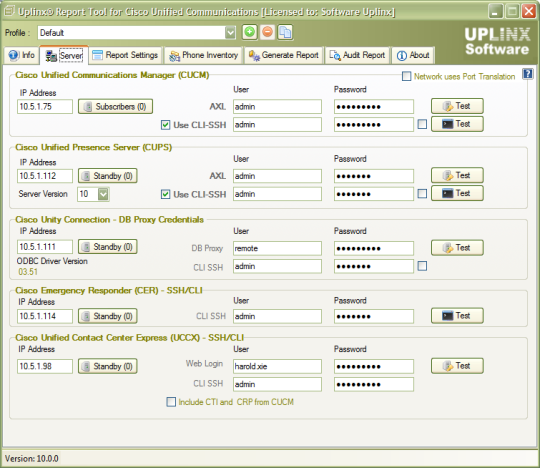Test the CUCM AXL connection

tap(457, 106)
